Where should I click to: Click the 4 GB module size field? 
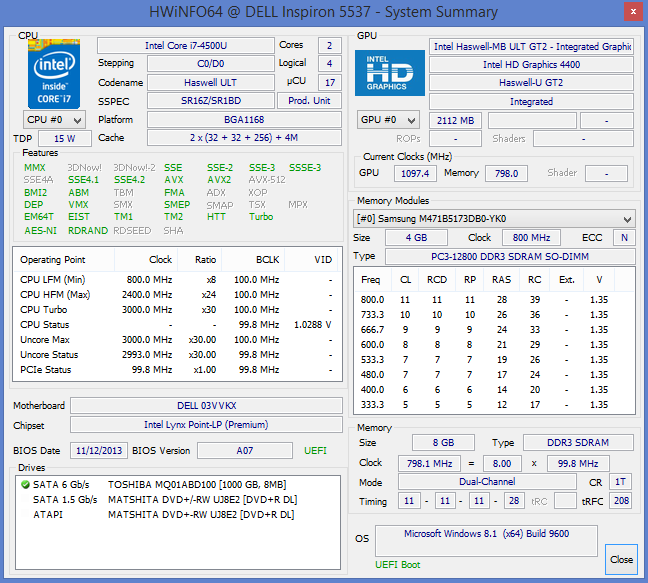tap(416, 238)
